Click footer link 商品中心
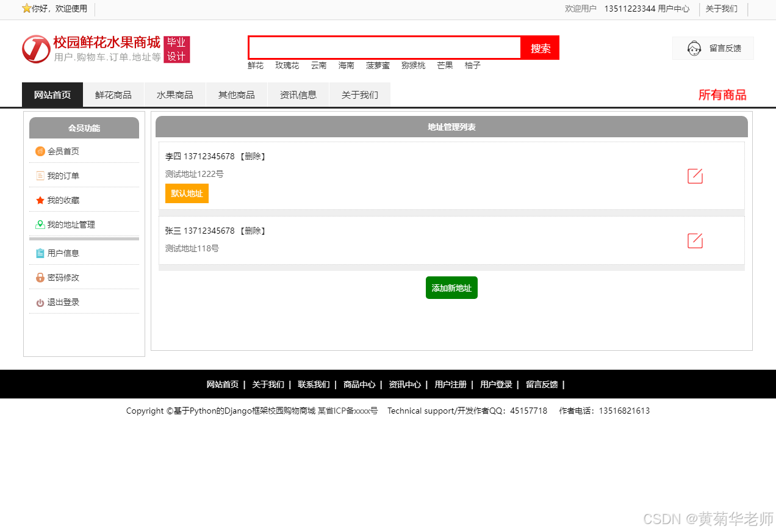Screen dimensions: 776x532 [x=359, y=384]
